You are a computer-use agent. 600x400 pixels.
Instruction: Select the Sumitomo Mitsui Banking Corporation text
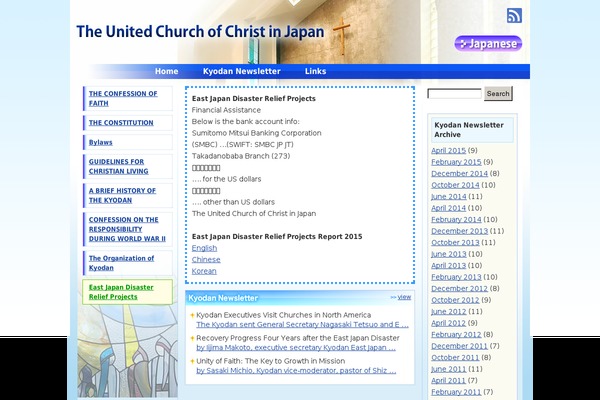tap(256, 133)
